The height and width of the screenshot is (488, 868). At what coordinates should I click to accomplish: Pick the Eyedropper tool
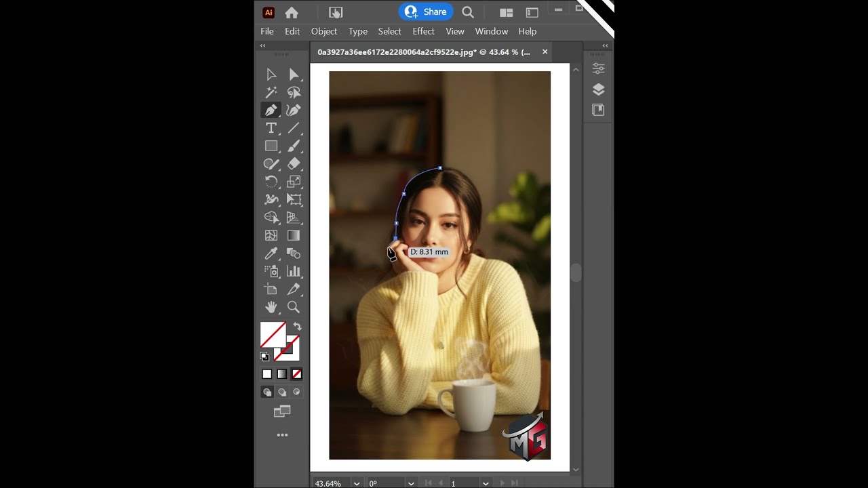coord(271,253)
